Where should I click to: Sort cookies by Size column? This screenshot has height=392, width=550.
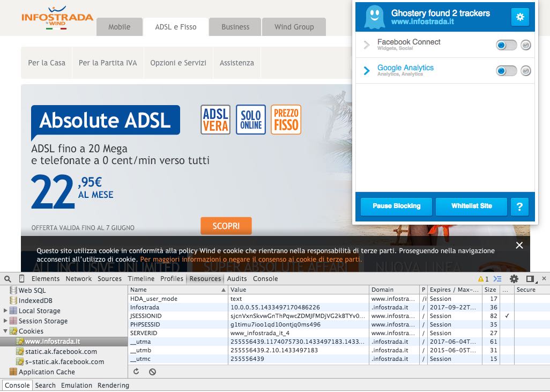click(490, 290)
